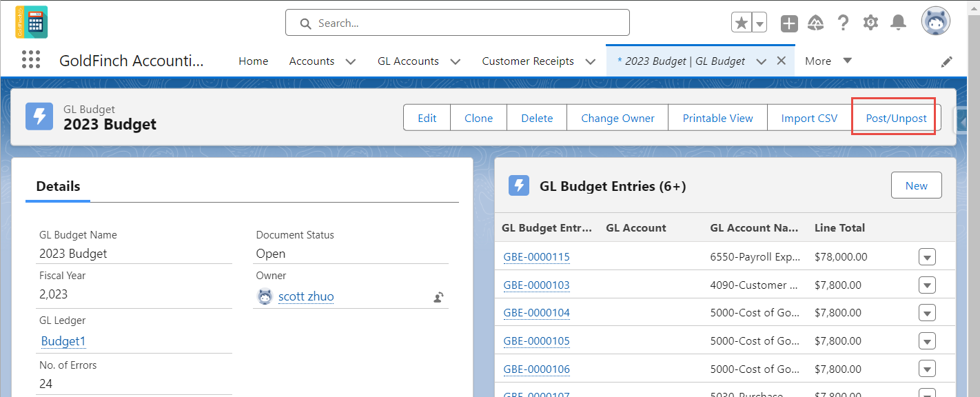Open the GL Budget Entries (6+) related list
Screen dimensions: 980x397
coord(613,186)
